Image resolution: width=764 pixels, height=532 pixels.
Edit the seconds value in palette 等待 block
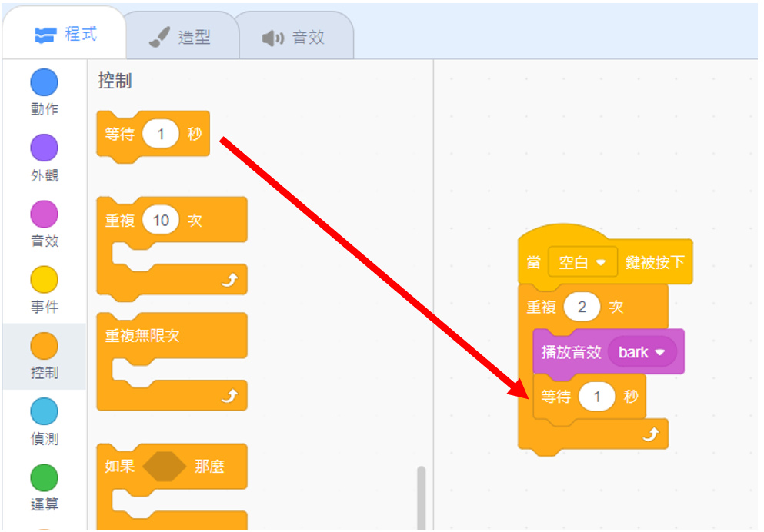[160, 134]
